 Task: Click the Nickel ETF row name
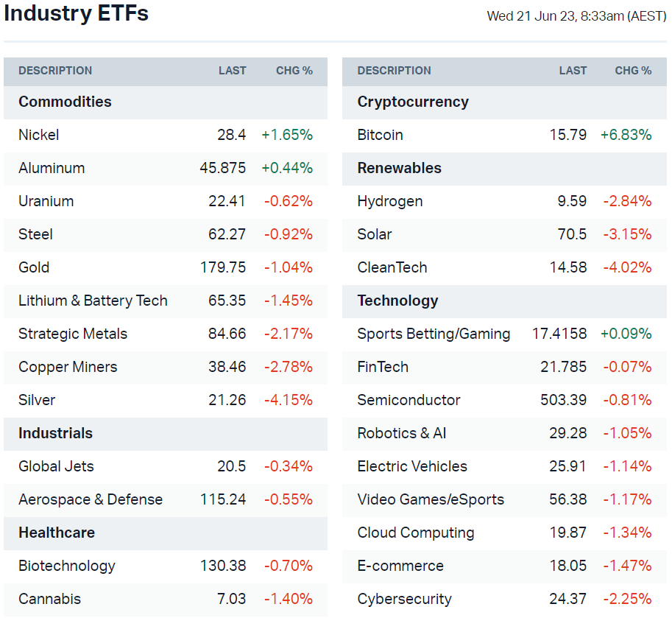39,135
